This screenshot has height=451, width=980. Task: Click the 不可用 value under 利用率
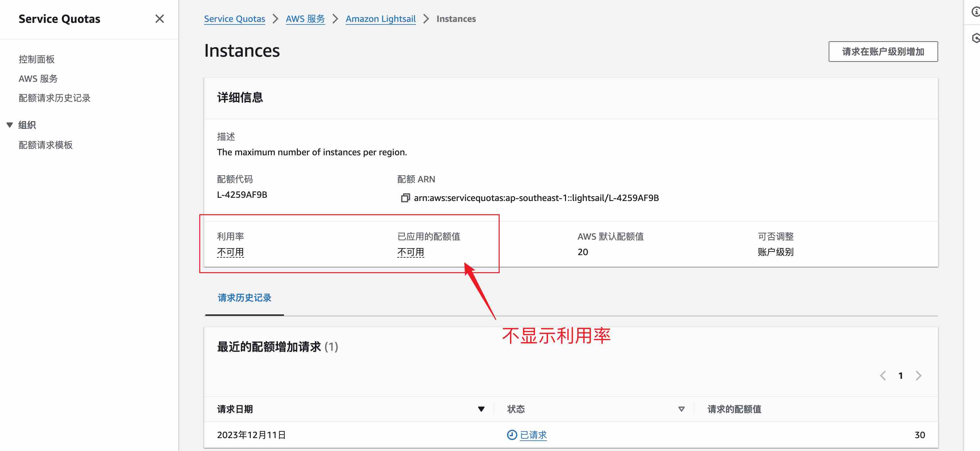pos(230,252)
